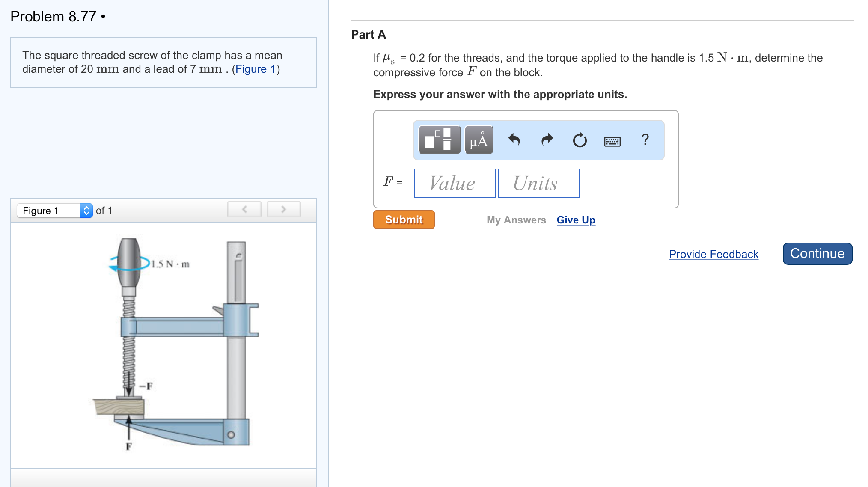Reset the answer field
This screenshot has width=868, height=487.
tap(579, 140)
